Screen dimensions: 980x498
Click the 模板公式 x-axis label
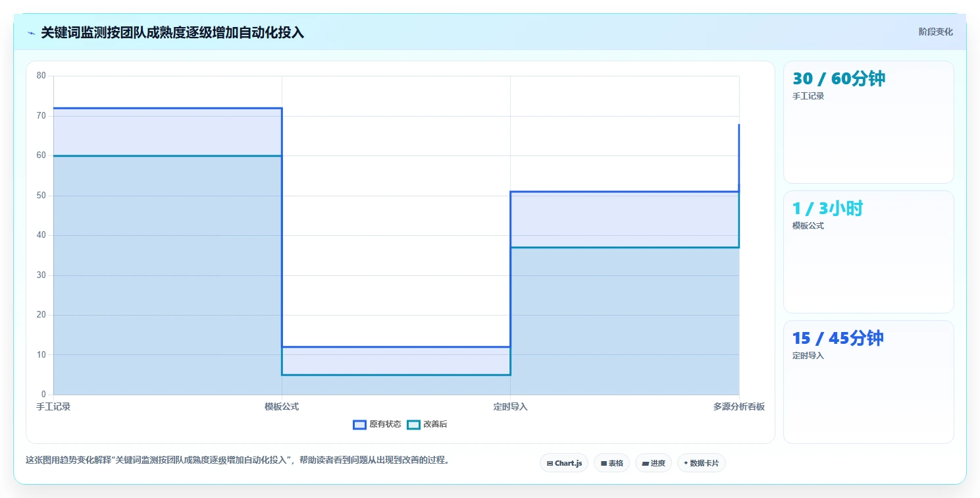(282, 406)
